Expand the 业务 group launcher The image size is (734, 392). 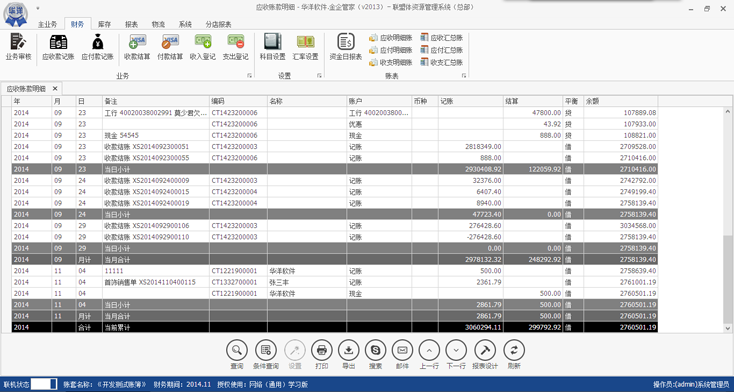[250, 75]
